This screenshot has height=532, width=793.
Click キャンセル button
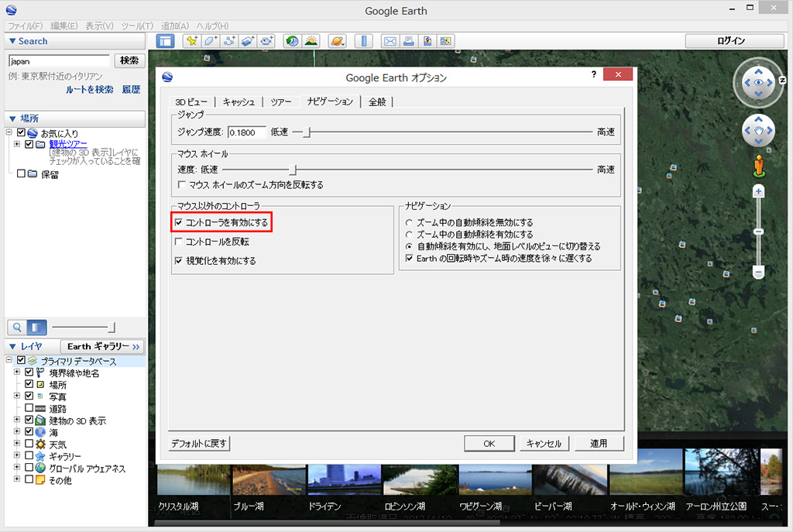point(544,444)
